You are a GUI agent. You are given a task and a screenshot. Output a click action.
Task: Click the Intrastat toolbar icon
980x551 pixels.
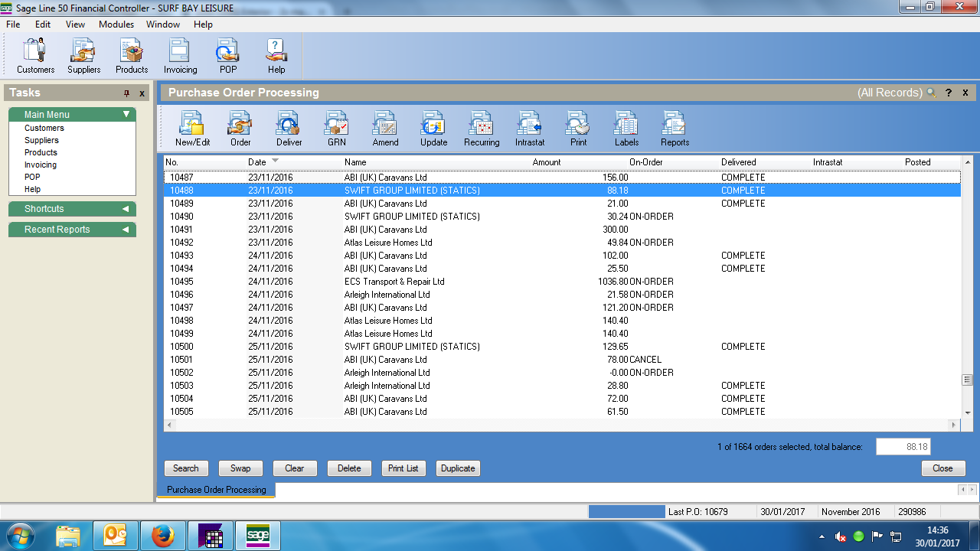(530, 129)
